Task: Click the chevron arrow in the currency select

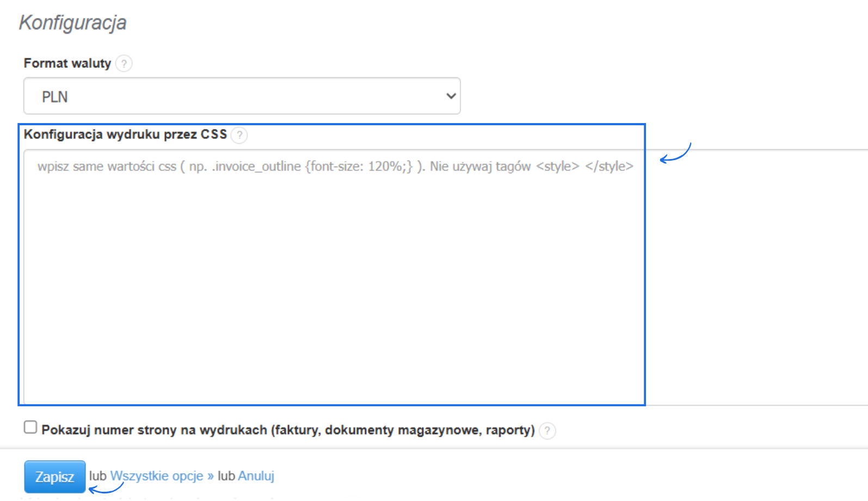Action: (451, 96)
